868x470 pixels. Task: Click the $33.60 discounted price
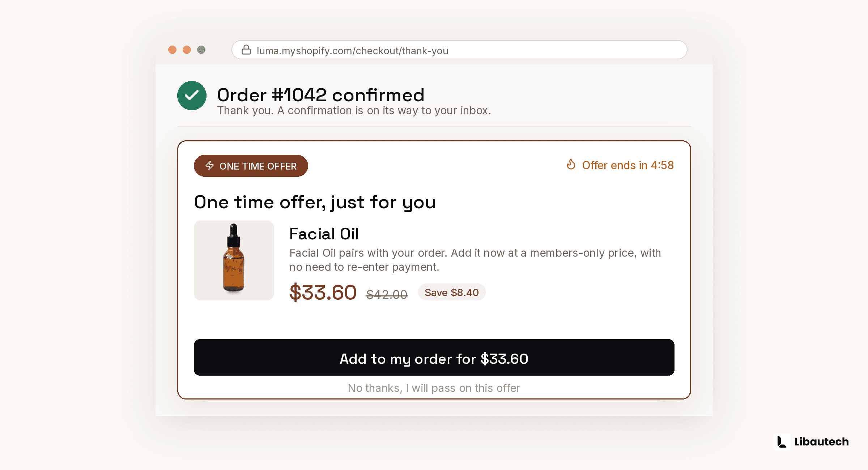point(323,292)
